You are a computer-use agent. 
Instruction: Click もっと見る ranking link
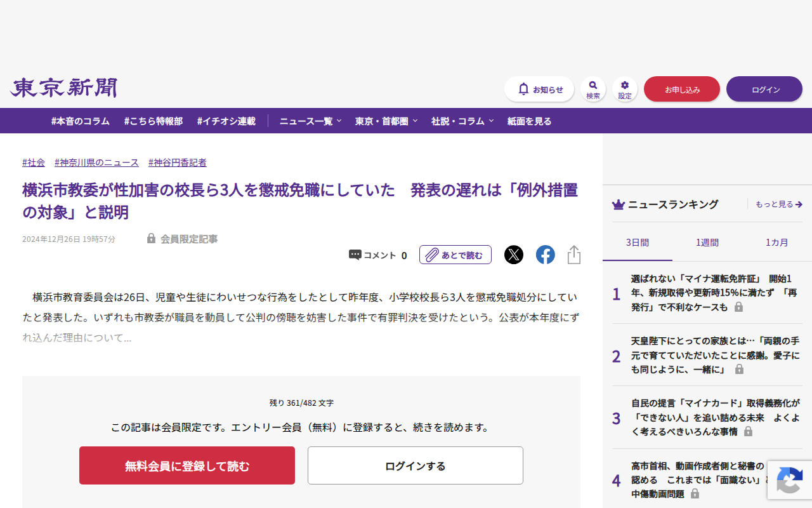[x=779, y=204]
